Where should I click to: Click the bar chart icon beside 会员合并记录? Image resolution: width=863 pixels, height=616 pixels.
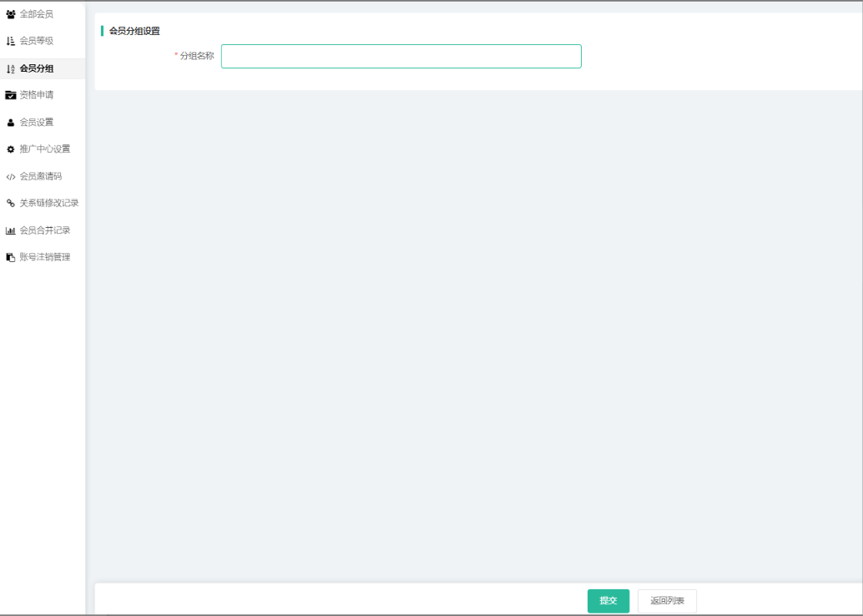pyautogui.click(x=11, y=230)
